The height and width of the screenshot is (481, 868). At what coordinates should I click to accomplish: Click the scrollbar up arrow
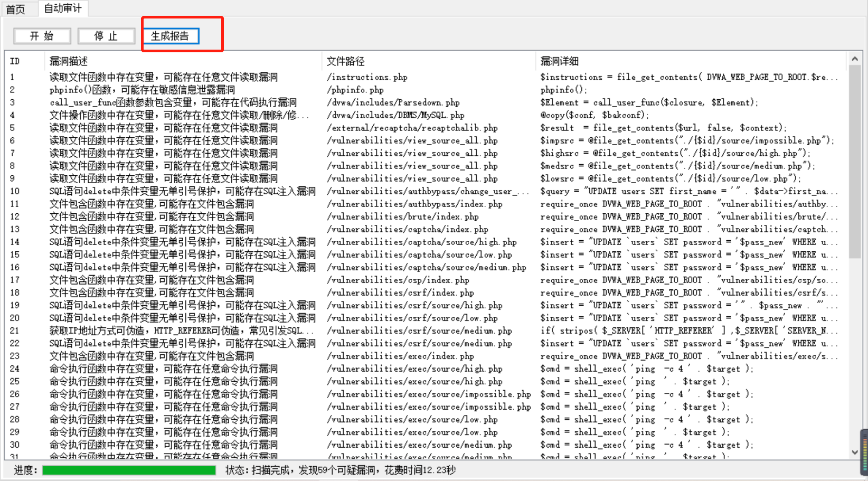[855, 59]
